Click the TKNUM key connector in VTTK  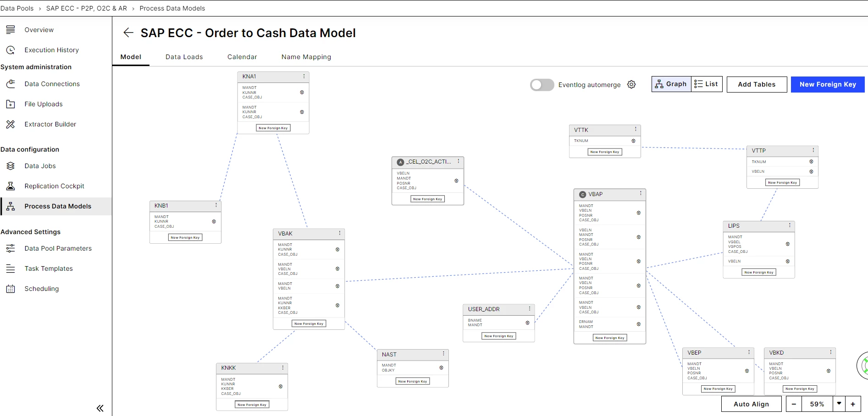633,141
